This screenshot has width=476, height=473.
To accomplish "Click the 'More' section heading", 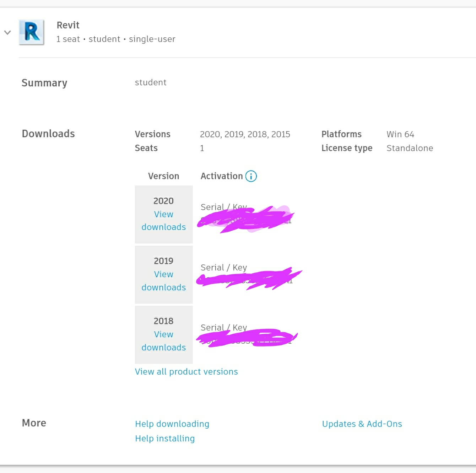I will (x=34, y=423).
